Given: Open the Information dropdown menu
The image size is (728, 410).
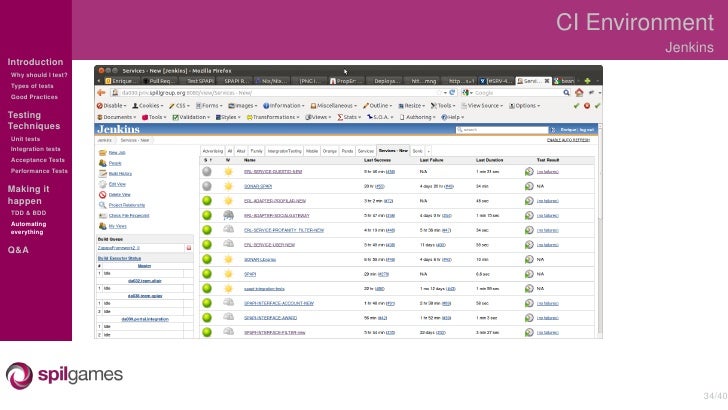Looking at the screenshot, I should pyautogui.click(x=284, y=106).
